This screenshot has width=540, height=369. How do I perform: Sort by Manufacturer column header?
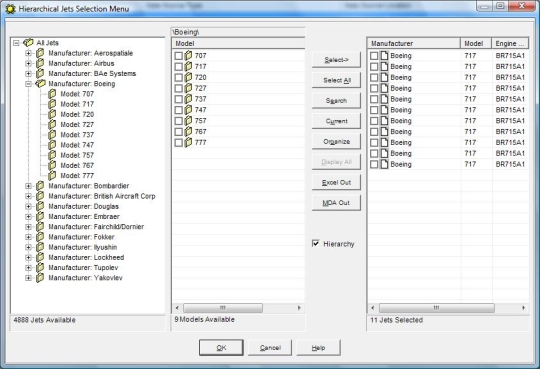coord(414,43)
